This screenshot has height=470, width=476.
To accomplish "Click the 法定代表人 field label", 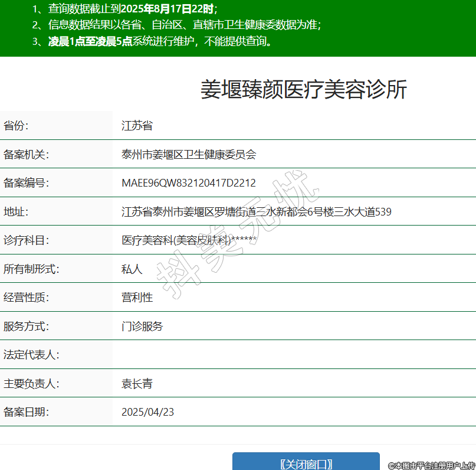I will (32, 355).
